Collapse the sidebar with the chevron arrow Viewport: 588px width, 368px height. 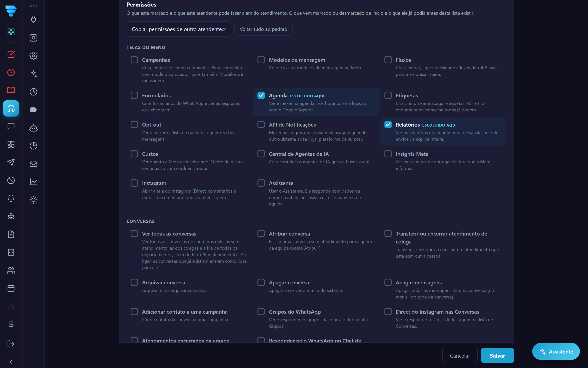11,362
